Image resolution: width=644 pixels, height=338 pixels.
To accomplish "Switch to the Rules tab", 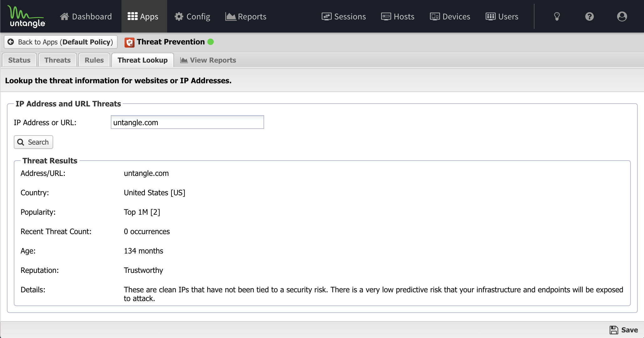I will [94, 60].
